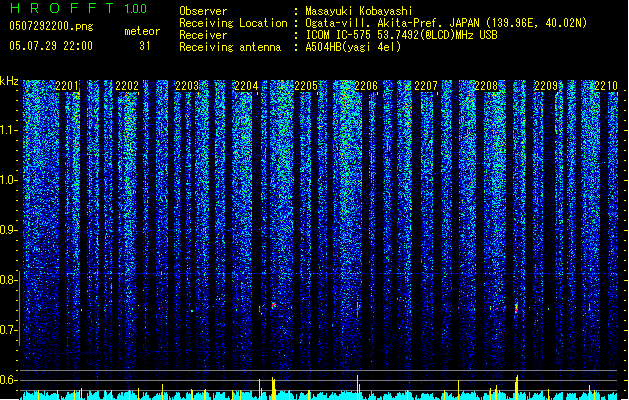
Task: Click the red meteor echo after 2208
Action: pyautogui.click(x=516, y=308)
